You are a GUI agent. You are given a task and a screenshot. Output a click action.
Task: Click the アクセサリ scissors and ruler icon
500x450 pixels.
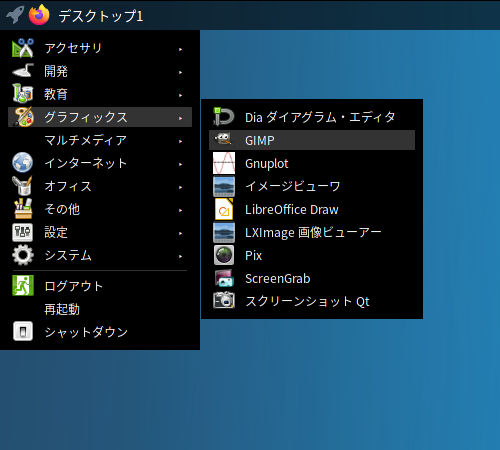(23, 48)
